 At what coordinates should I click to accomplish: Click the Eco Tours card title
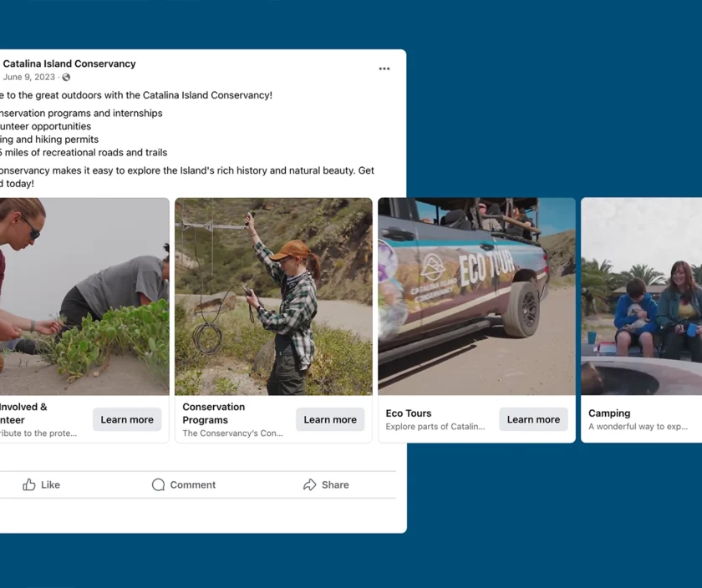(x=409, y=413)
